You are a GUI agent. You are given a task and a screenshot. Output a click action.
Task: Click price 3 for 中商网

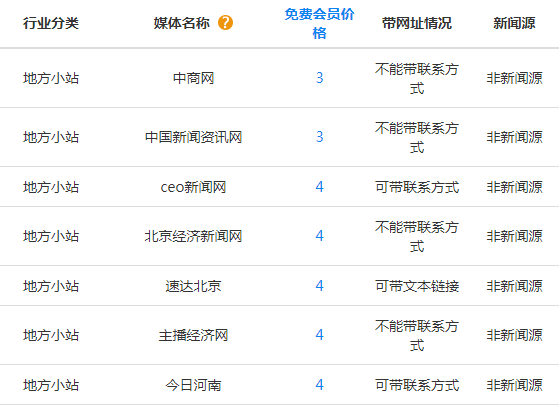[x=319, y=78]
